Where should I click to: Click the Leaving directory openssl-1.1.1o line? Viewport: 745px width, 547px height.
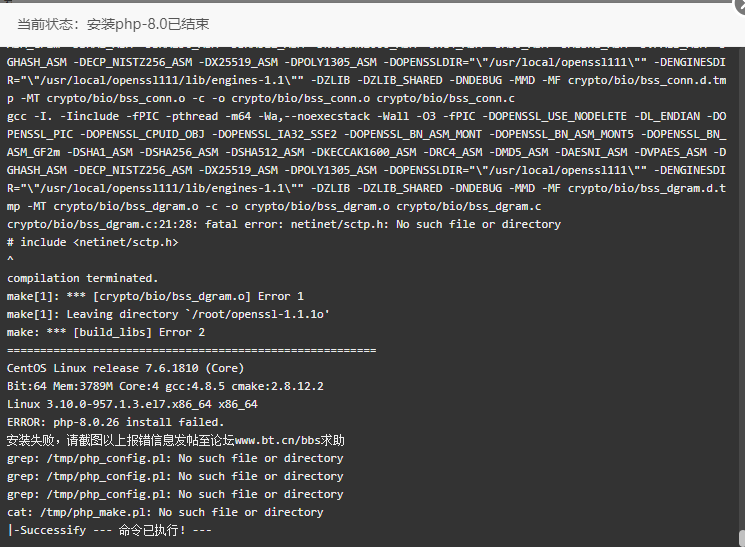coord(168,314)
